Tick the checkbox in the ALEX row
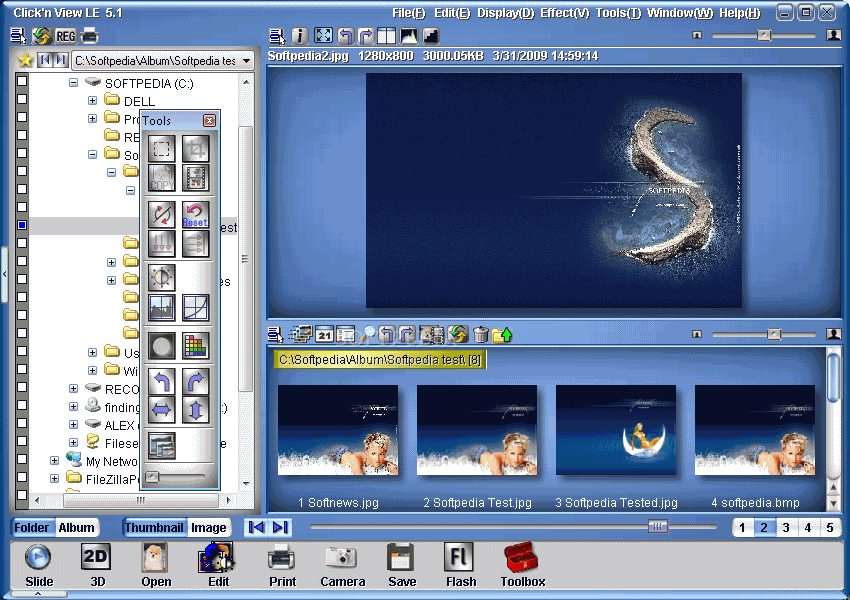This screenshot has height=600, width=850. (22, 423)
